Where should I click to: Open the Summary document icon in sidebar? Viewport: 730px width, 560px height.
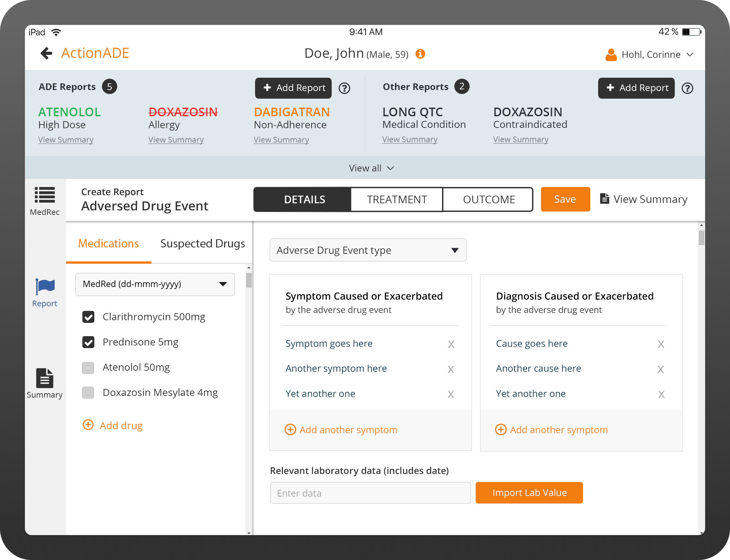45,378
